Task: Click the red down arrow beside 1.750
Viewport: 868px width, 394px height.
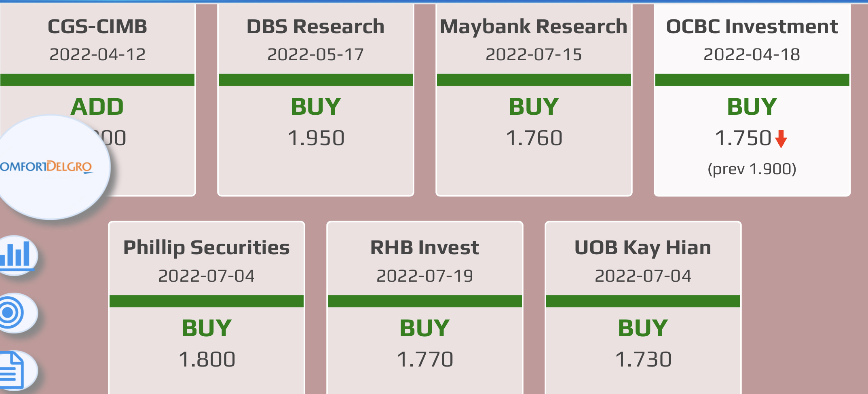Action: click(781, 139)
